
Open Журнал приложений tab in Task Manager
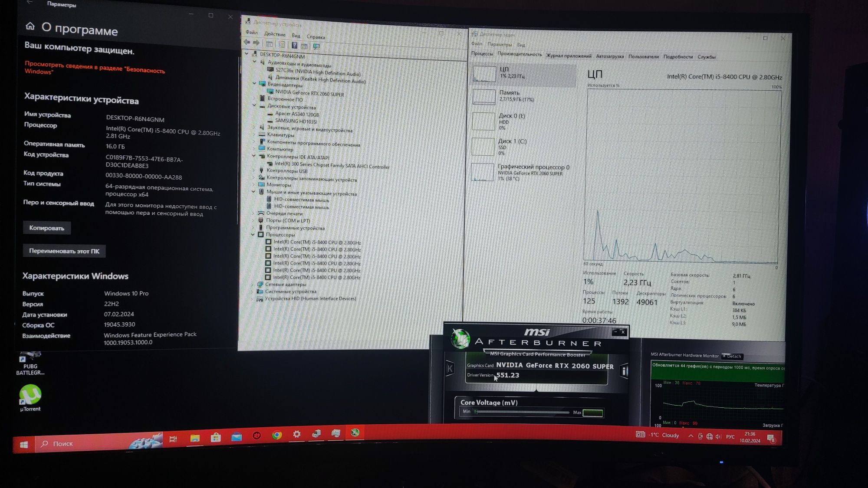point(569,56)
